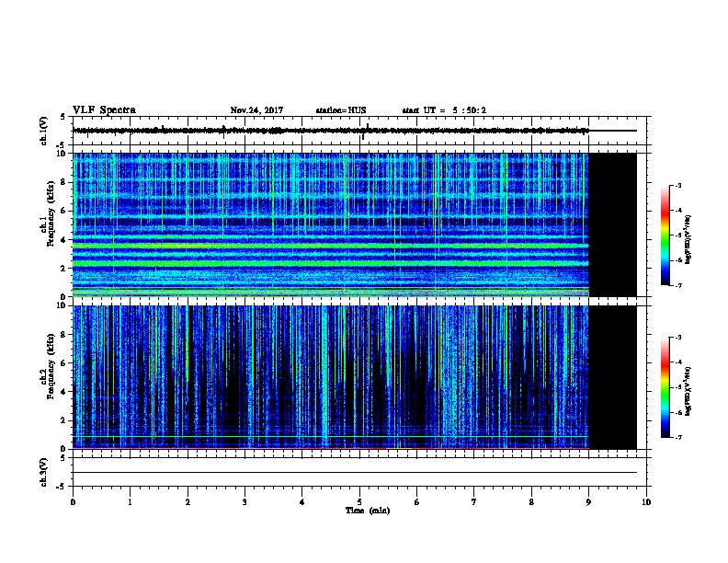Click the ch.2 spectrogram colorbar
Image resolution: width=728 pixels, height=563 pixels.
point(665,387)
